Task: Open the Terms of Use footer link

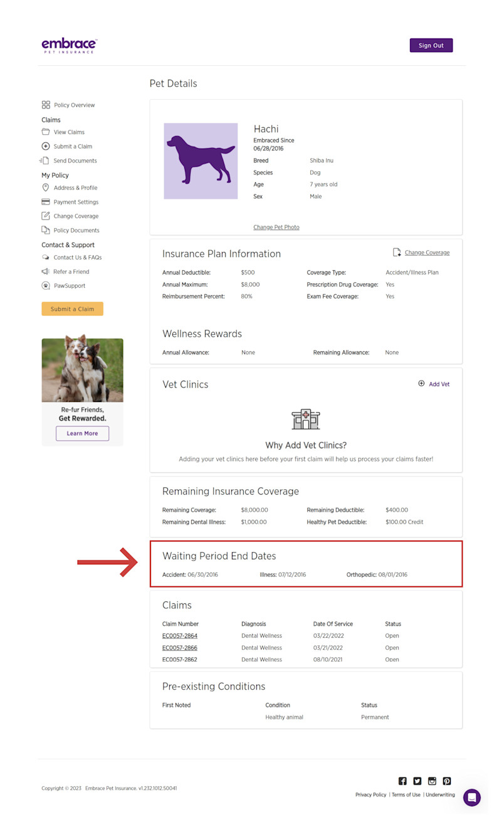Action: (406, 794)
